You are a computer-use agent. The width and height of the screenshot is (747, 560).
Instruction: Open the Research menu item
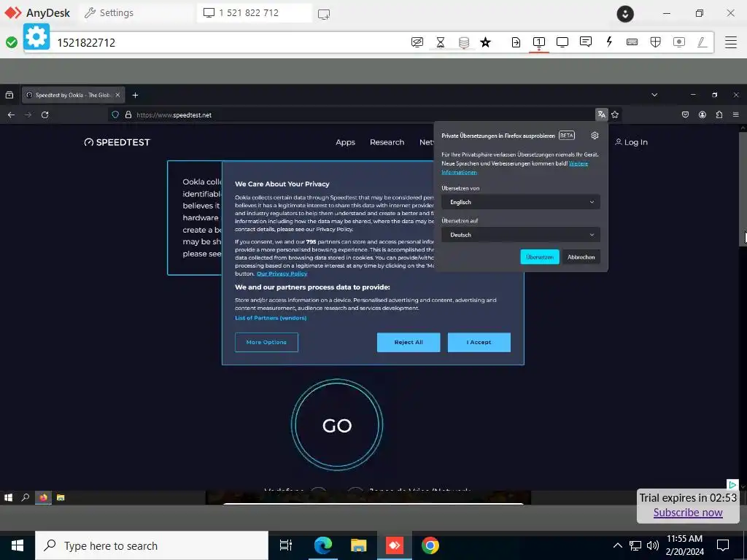pyautogui.click(x=387, y=142)
